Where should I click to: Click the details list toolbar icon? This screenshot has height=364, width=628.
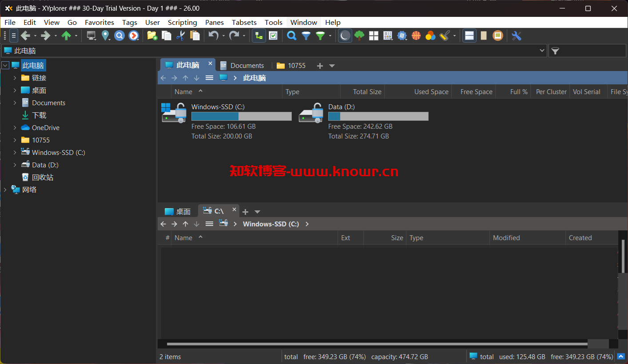[x=388, y=36]
